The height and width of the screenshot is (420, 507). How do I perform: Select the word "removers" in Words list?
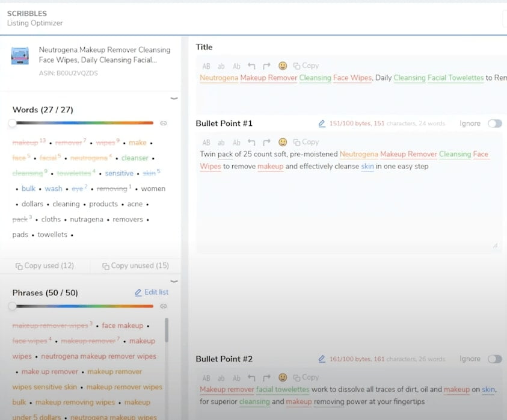(128, 220)
